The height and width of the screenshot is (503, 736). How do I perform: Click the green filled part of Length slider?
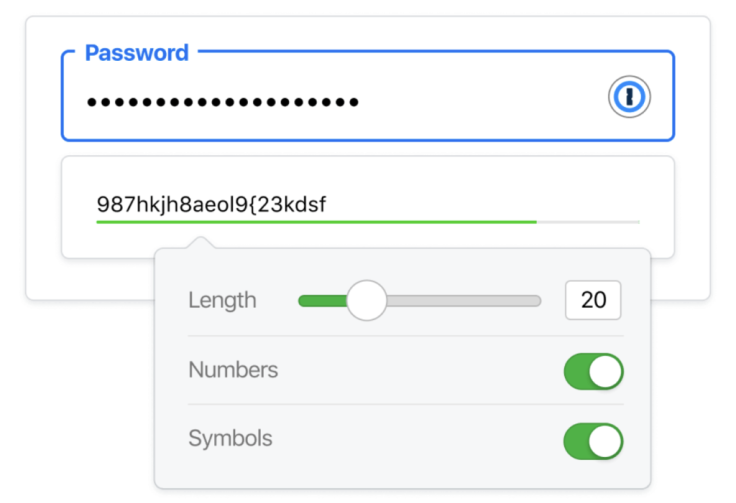point(323,301)
